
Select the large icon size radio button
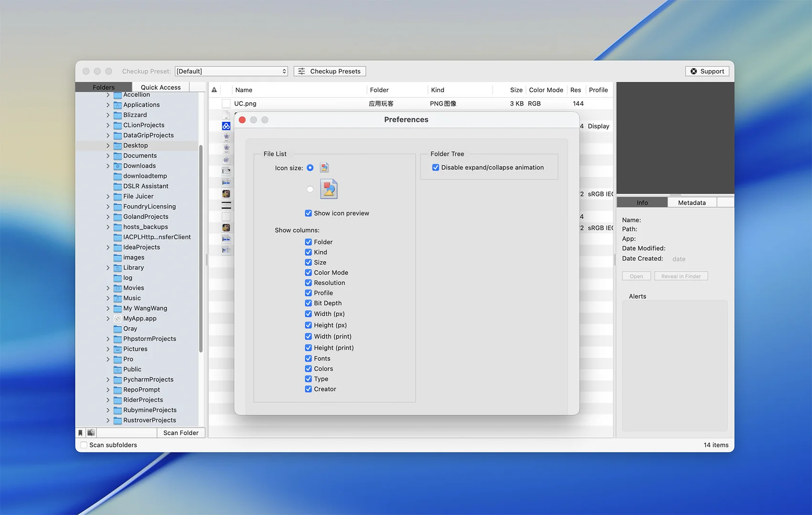click(310, 189)
